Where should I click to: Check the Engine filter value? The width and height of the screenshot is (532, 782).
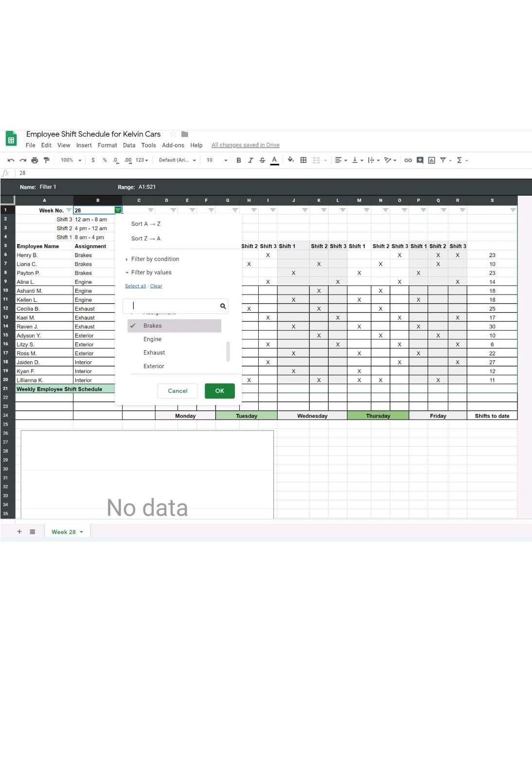152,339
